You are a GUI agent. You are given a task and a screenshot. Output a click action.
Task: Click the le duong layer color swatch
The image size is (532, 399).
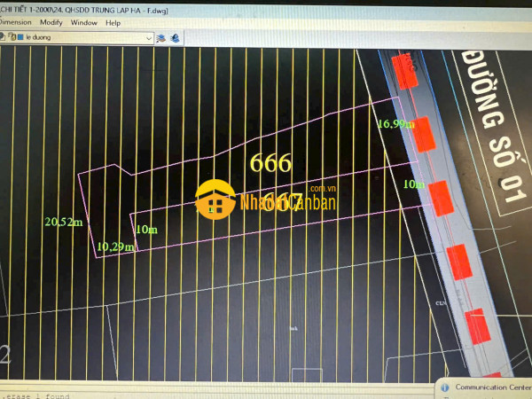[x=19, y=37]
